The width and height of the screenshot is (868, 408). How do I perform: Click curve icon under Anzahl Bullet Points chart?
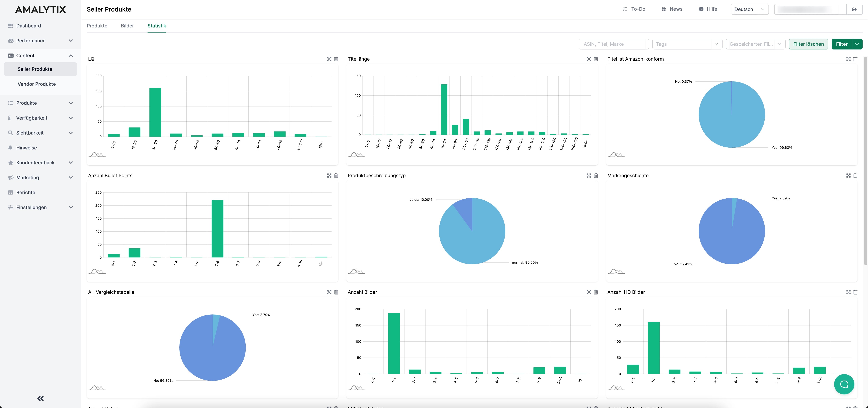pyautogui.click(x=97, y=271)
